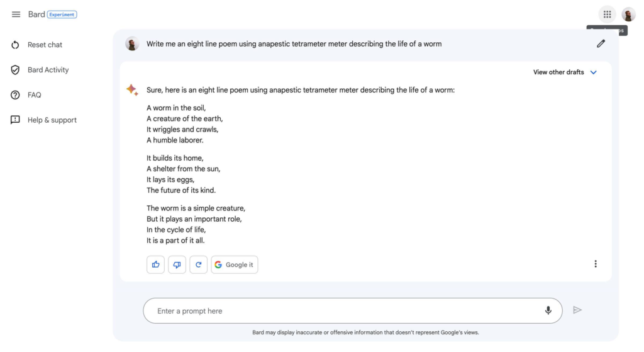Click the edit prompt pencil icon
644x352 pixels.
601,43
